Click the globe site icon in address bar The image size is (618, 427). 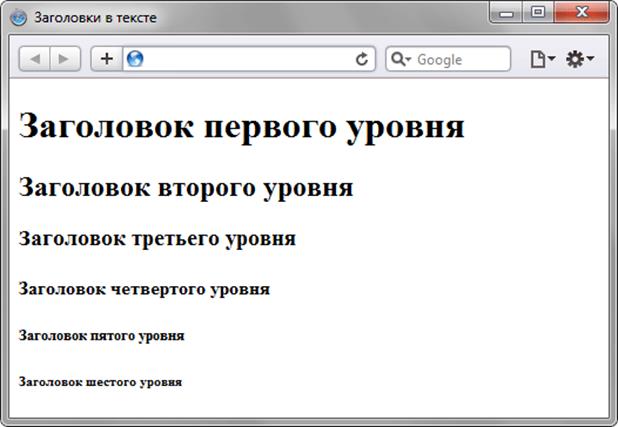pos(135,59)
